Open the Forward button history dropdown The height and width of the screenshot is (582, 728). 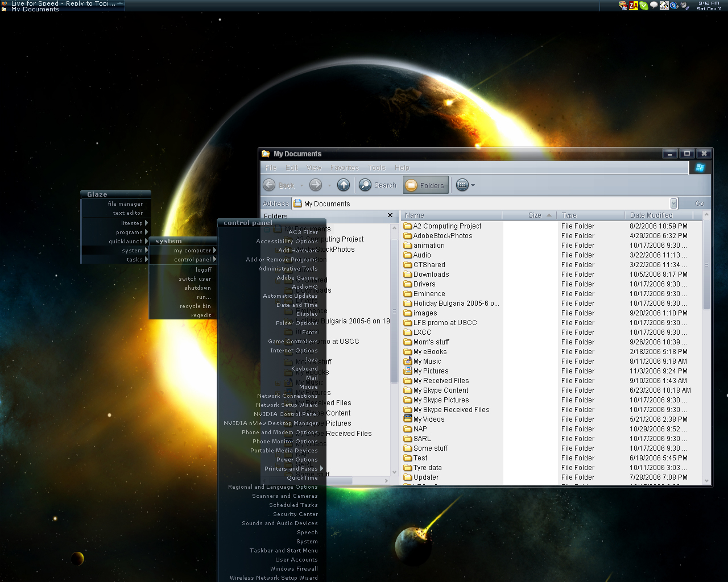[x=329, y=185]
